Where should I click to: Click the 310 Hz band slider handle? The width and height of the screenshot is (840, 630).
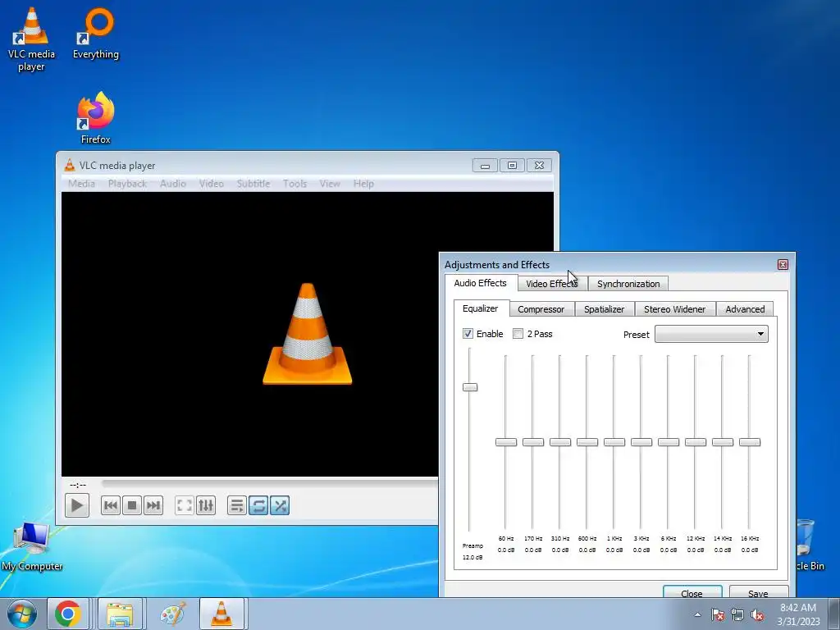559,442
